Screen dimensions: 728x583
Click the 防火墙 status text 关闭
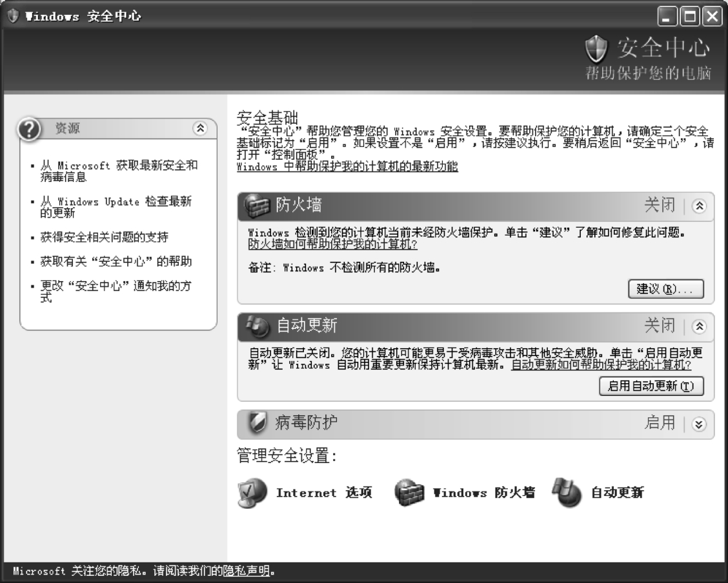click(660, 205)
